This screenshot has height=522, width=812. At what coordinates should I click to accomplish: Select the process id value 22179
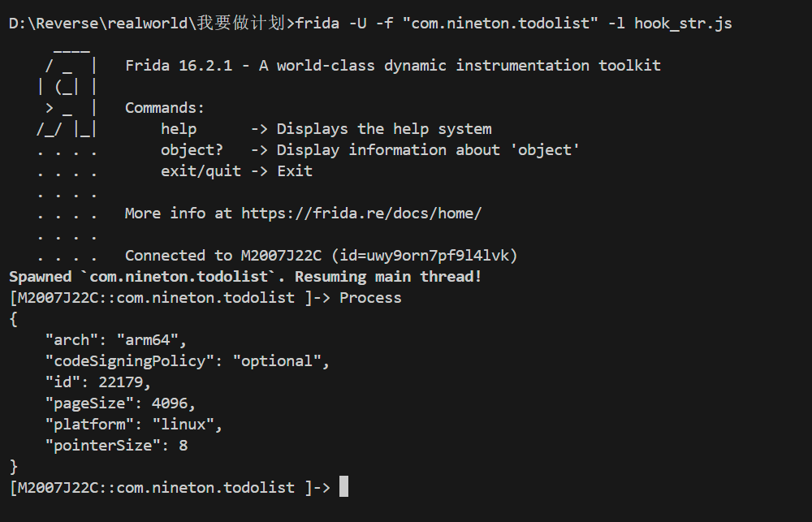point(124,382)
